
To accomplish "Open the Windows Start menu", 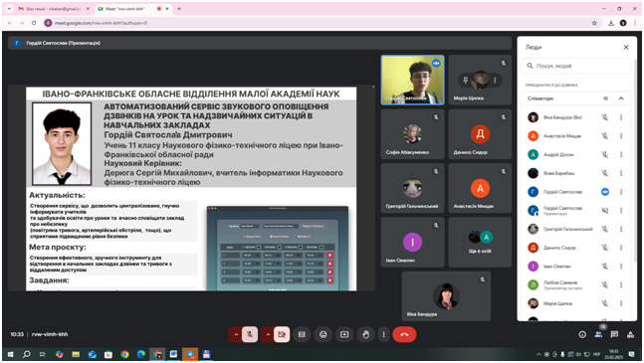I will [10, 354].
